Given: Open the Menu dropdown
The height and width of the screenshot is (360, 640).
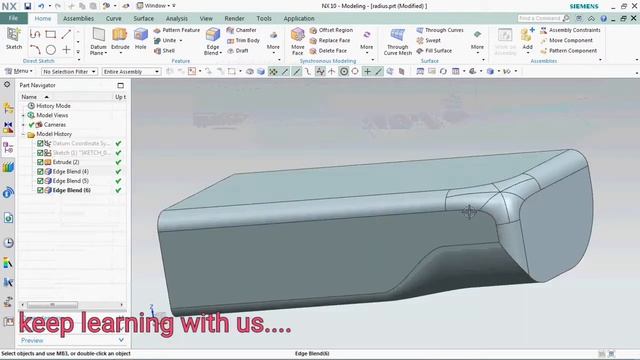Looking at the screenshot, I should click(x=19, y=71).
